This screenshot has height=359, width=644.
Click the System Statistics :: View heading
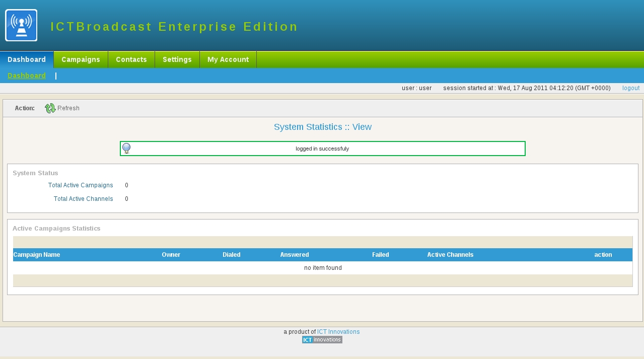(x=323, y=127)
